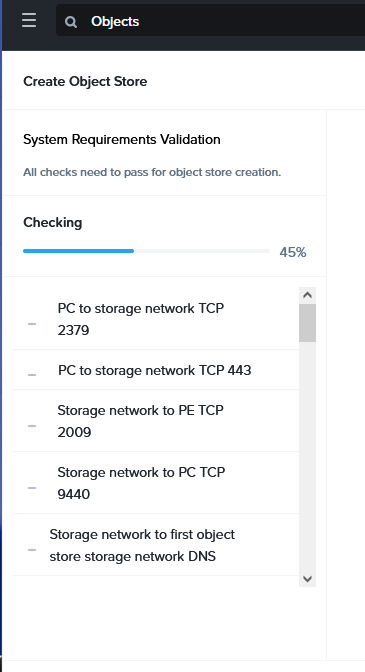Viewport: 365px width, 672px height.
Task: Open the hamburger main menu
Action: tap(29, 21)
